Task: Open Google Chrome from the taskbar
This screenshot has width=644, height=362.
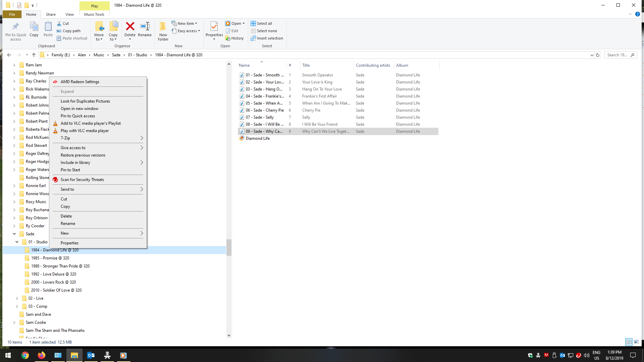Action: point(25,355)
